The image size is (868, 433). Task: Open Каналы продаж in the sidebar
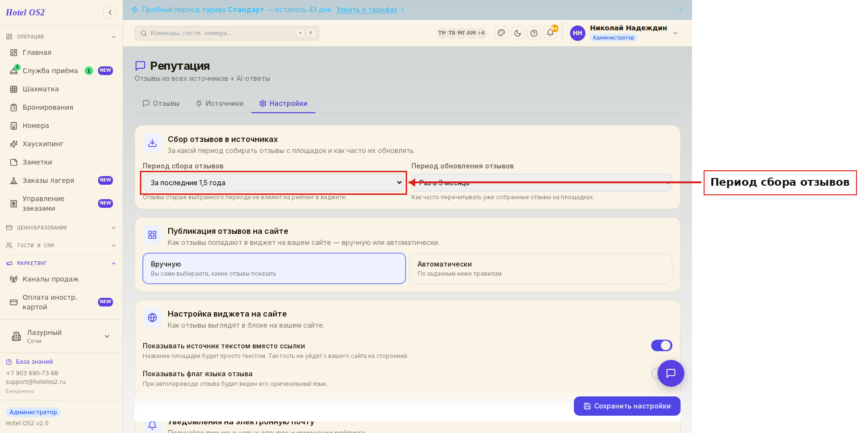click(61, 279)
